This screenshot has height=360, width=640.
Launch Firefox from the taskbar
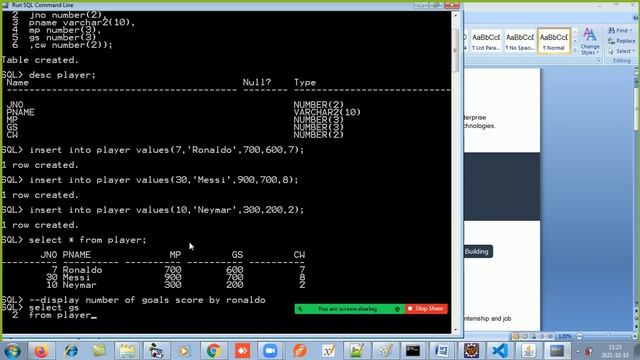pos(41,351)
